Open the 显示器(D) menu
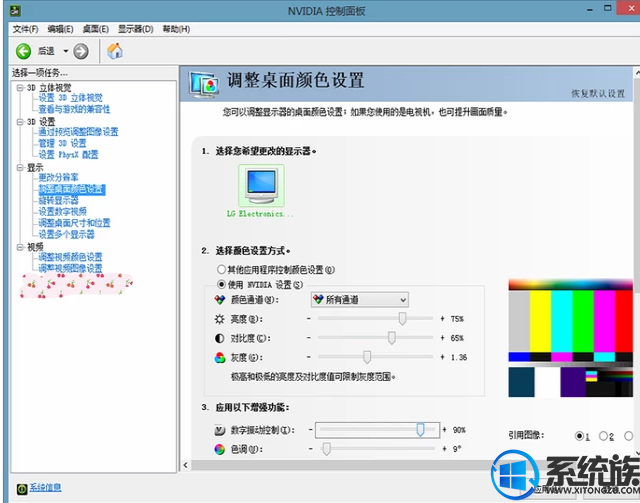Viewport: 640px width, 503px height. point(136,29)
